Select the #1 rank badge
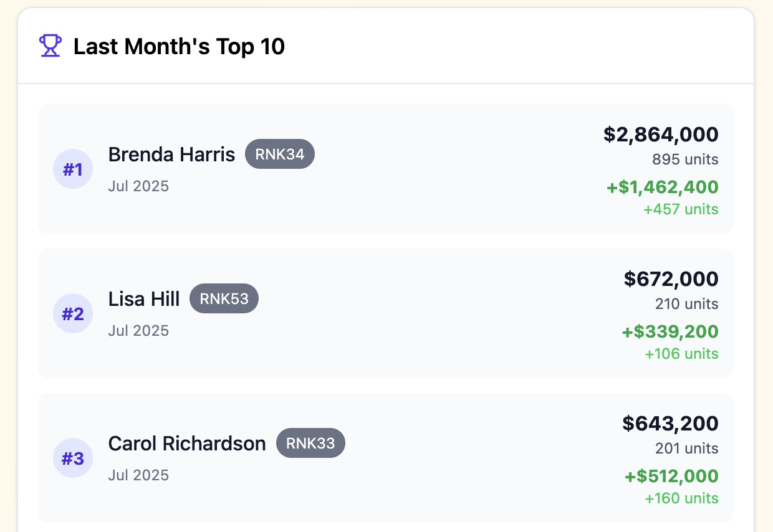This screenshot has width=773, height=532. 72,169
